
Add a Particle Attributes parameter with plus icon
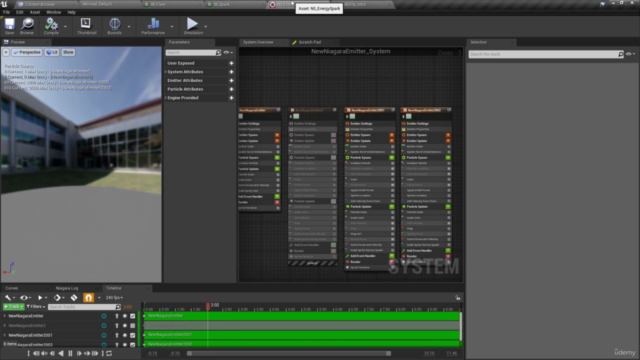tap(231, 89)
